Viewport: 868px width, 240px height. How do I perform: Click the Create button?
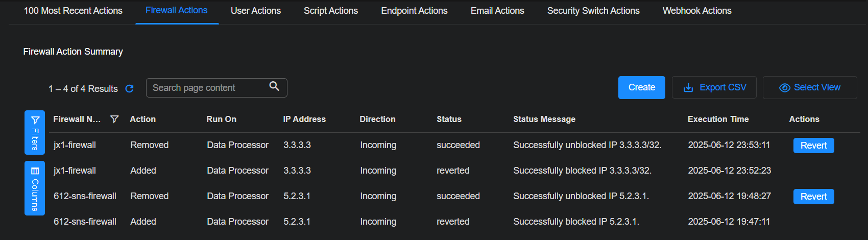[641, 88]
